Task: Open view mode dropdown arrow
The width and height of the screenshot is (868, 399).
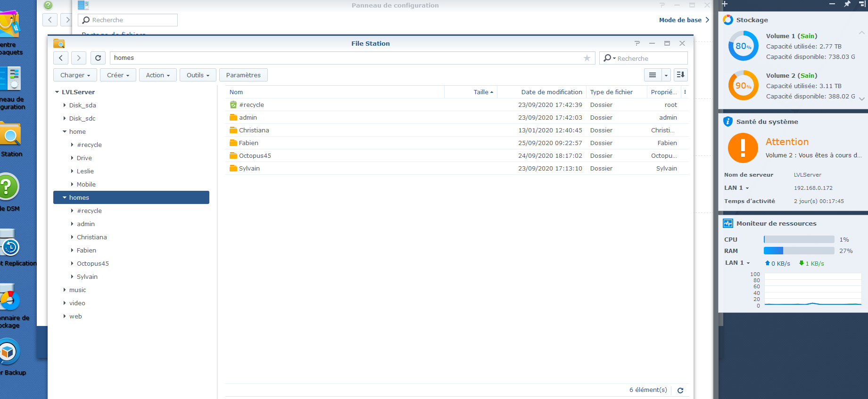Action: (x=666, y=75)
